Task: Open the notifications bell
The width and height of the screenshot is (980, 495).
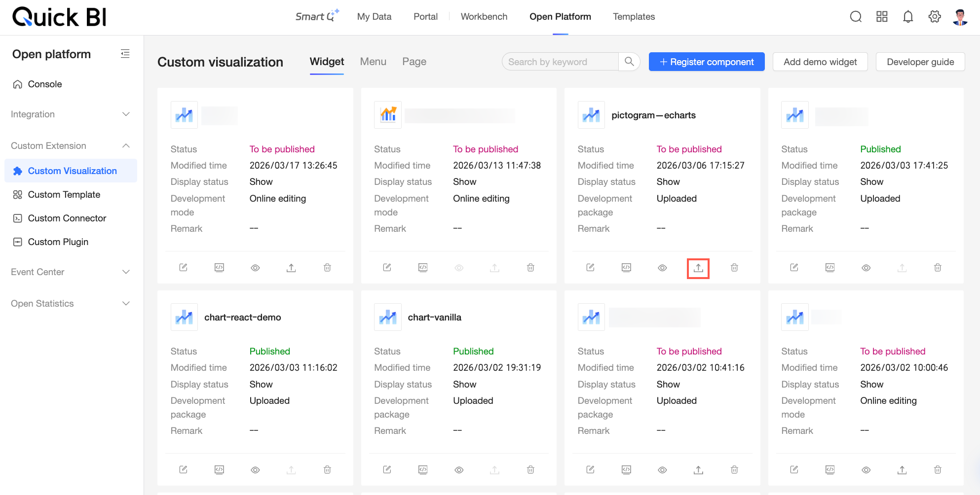Action: (908, 17)
